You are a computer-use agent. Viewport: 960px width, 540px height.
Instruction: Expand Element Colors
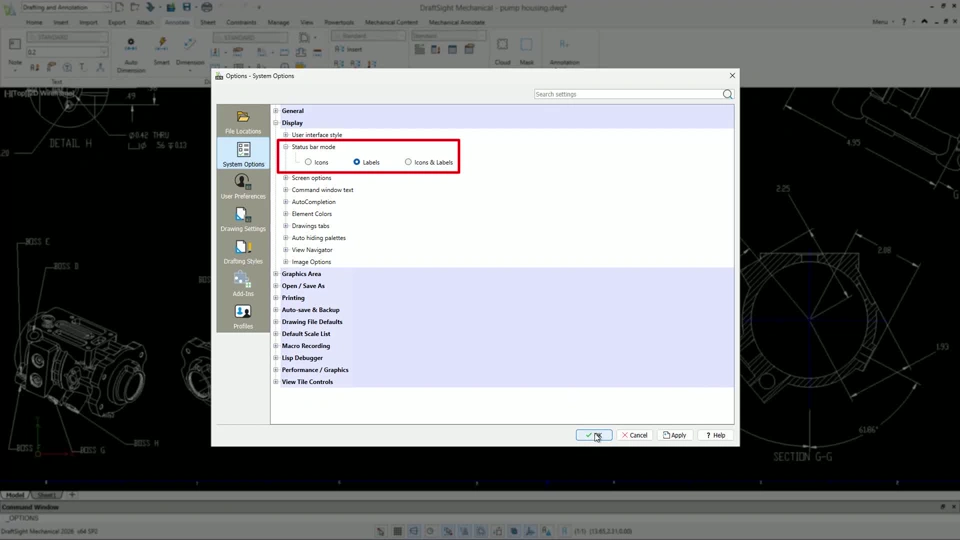tap(285, 214)
